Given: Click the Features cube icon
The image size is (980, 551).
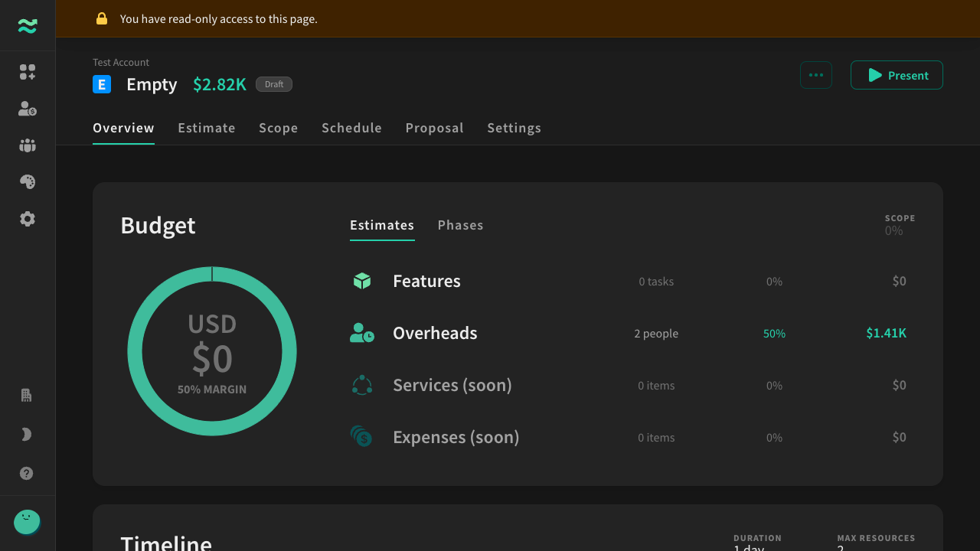Looking at the screenshot, I should (x=362, y=281).
